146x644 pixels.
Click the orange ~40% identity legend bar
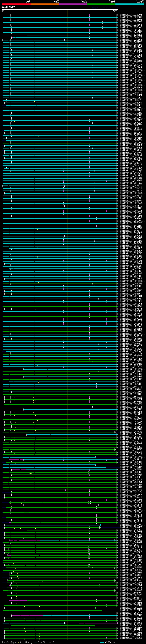tap(45, 4)
